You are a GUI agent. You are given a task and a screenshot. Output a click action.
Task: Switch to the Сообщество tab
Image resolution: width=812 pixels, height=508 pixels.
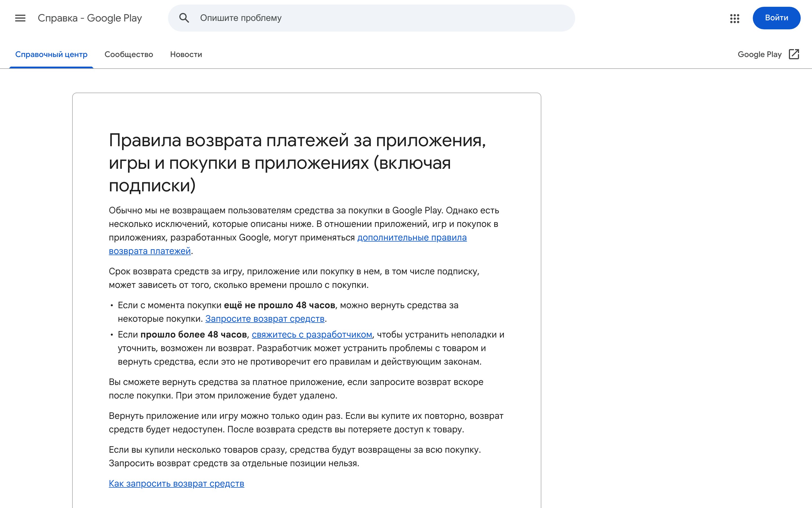click(129, 54)
